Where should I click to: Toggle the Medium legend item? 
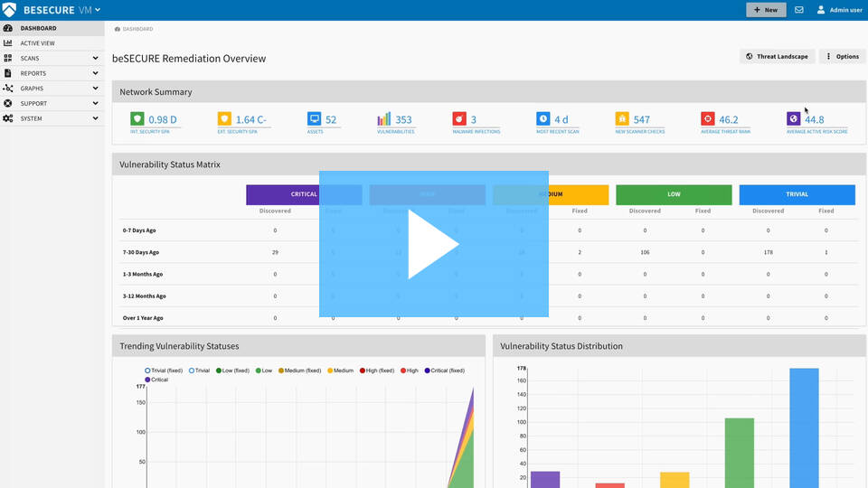pos(340,371)
